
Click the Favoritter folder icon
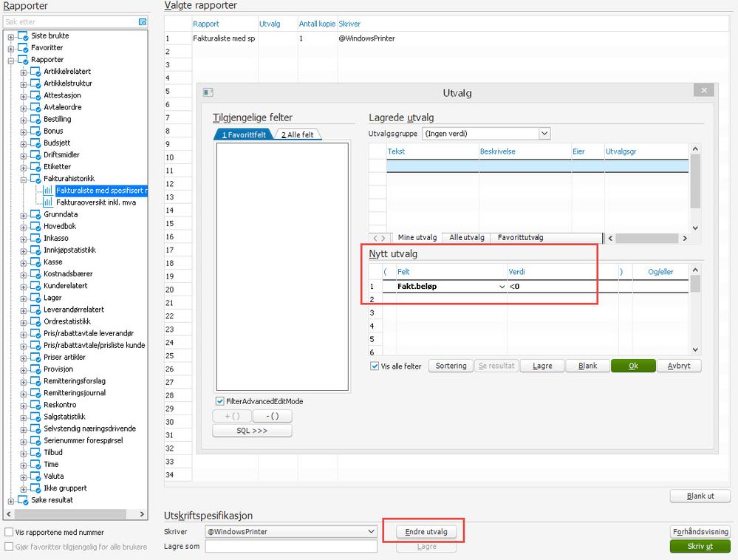pyautogui.click(x=23, y=47)
